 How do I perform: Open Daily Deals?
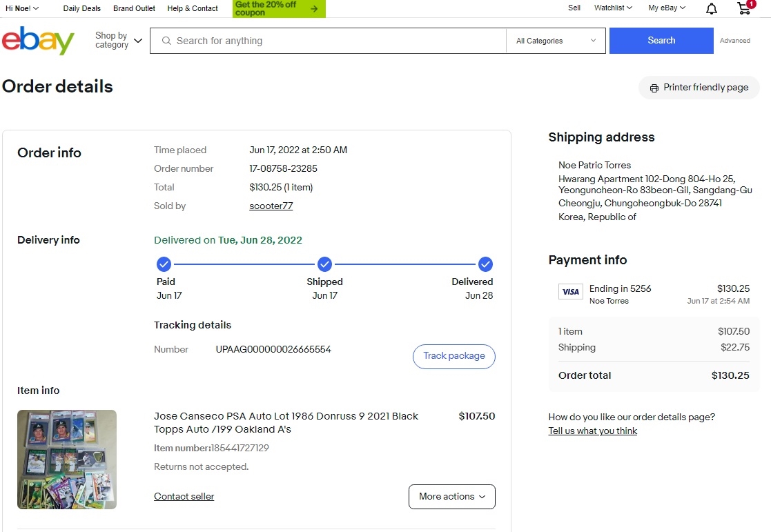pos(81,8)
